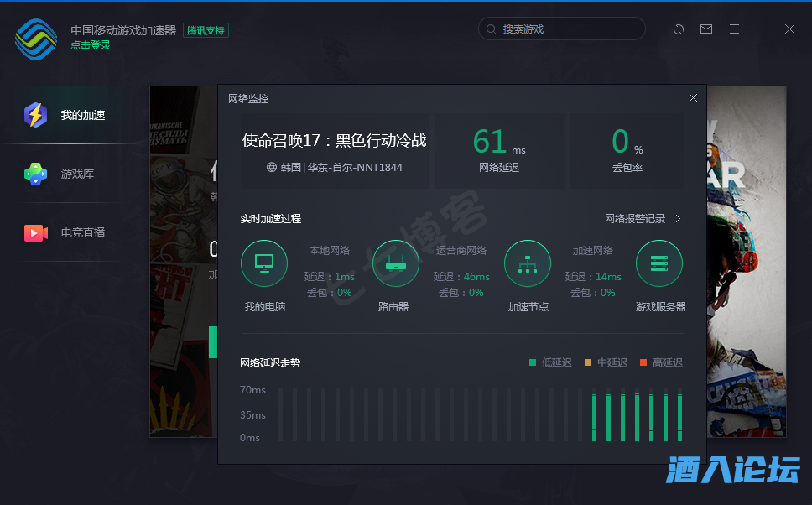This screenshot has height=505, width=812.
Task: Click the 路由器 router icon
Action: [x=396, y=263]
